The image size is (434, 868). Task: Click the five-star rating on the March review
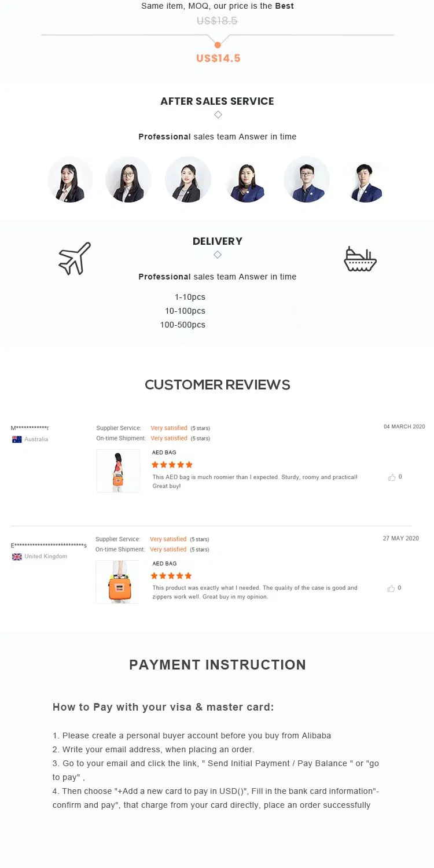172,465
